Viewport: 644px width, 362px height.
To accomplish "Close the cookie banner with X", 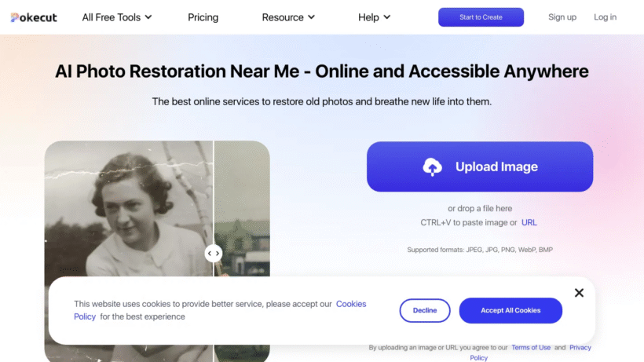I will click(x=579, y=293).
